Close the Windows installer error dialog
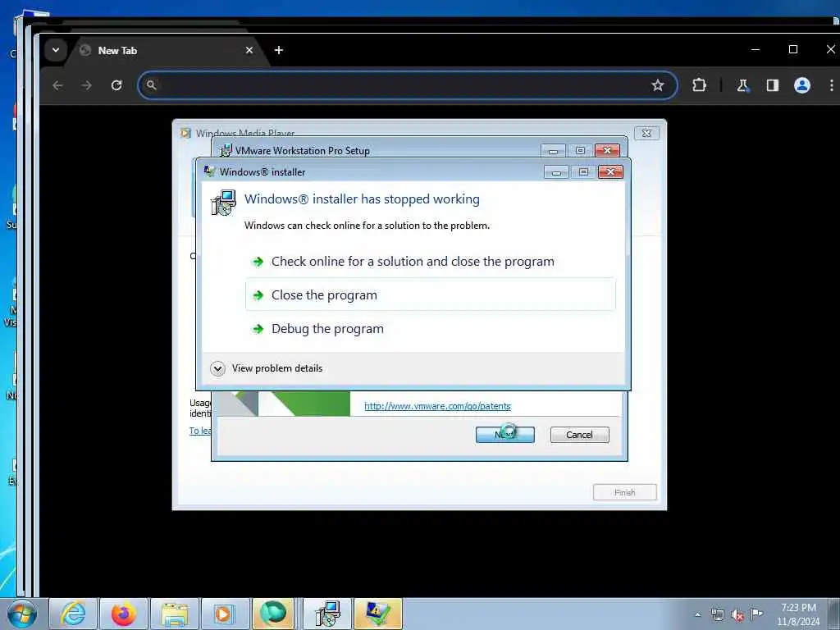 (610, 171)
